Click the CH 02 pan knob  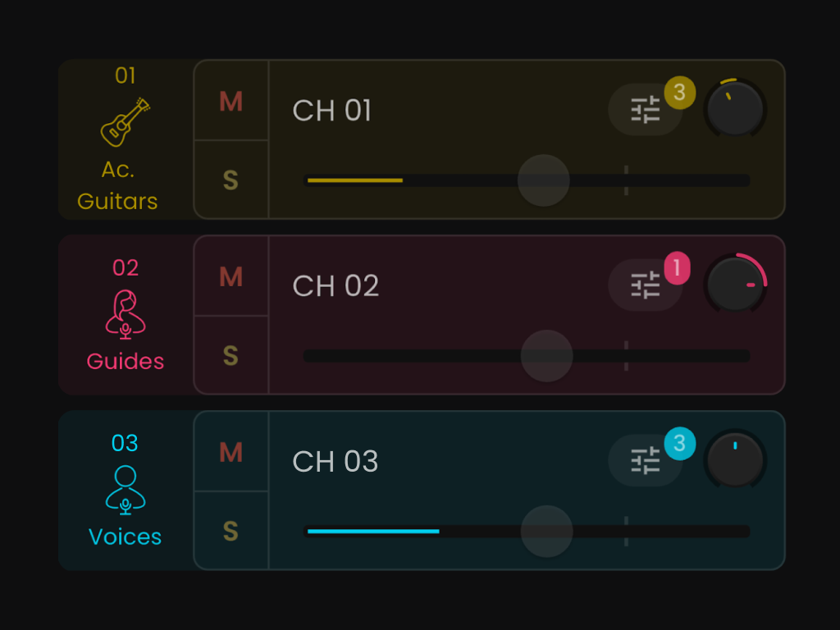point(735,285)
